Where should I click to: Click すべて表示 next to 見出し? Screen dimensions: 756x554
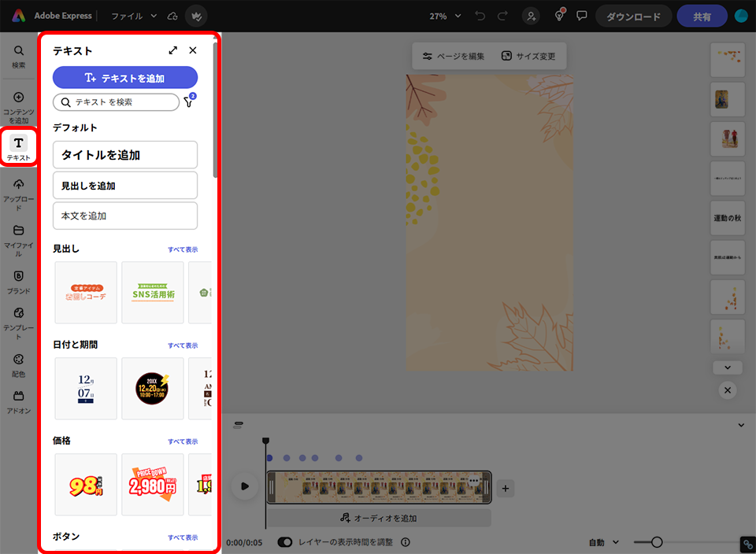pyautogui.click(x=182, y=249)
